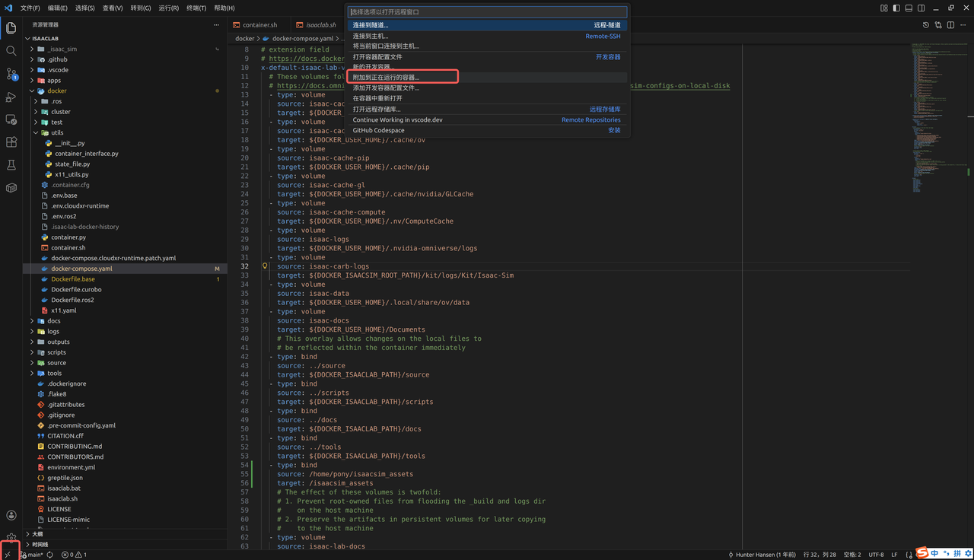The height and width of the screenshot is (560, 974).
Task: Open errors and warnings count in status bar
Action: tap(75, 555)
